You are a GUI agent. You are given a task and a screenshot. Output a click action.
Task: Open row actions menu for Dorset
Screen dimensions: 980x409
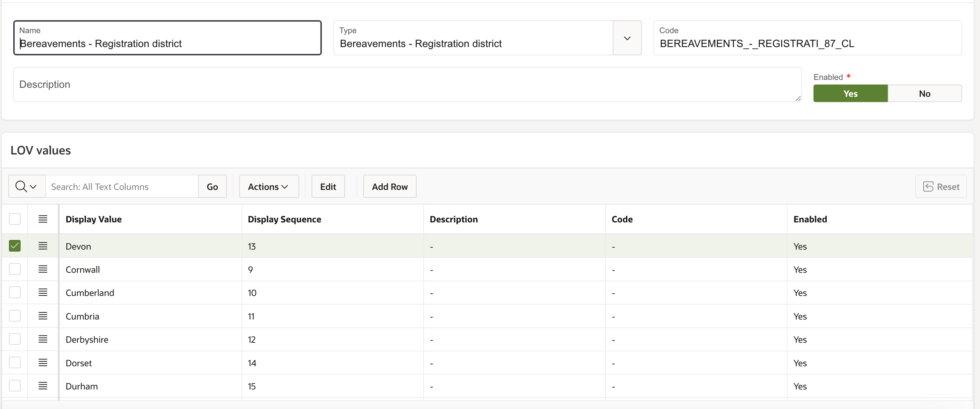pos(42,363)
